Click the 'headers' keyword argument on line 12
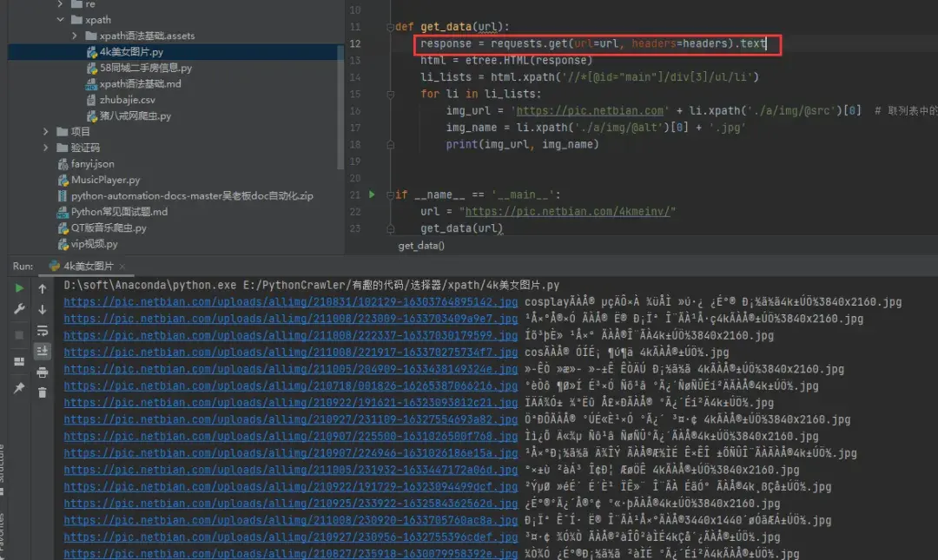Image resolution: width=938 pixels, height=560 pixels. [654, 43]
